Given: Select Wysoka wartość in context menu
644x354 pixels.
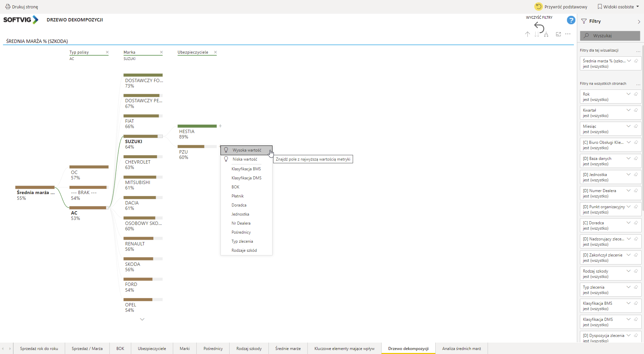Looking at the screenshot, I should 247,150.
